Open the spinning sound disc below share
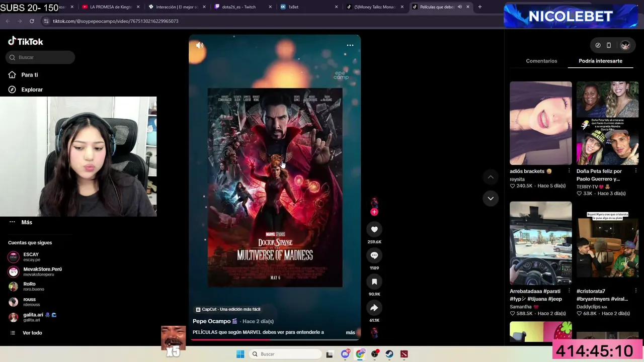644x362 pixels. (x=374, y=332)
